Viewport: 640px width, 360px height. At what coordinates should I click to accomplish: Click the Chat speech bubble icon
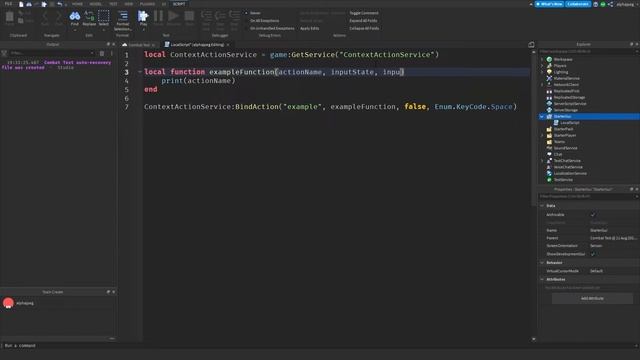549,154
